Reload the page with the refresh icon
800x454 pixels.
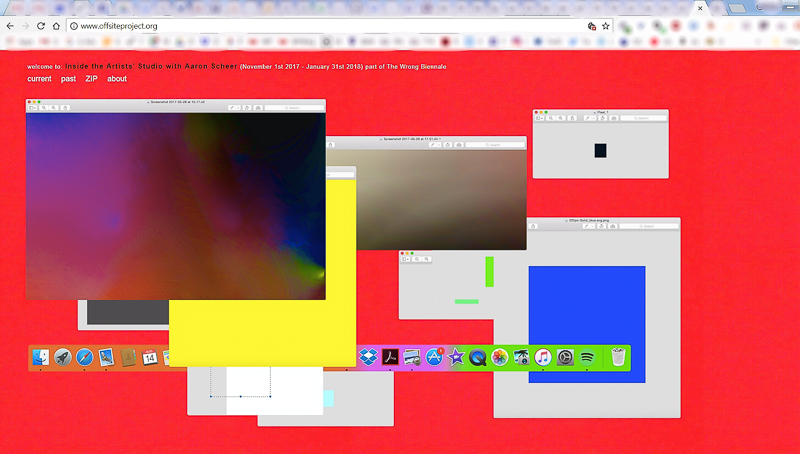pos(40,26)
